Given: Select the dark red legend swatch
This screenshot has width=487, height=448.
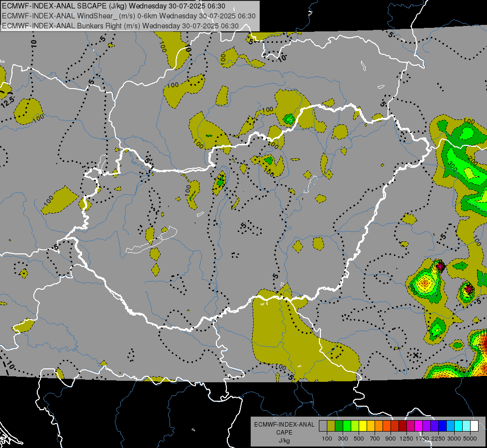Looking at the screenshot, I should point(403,426).
